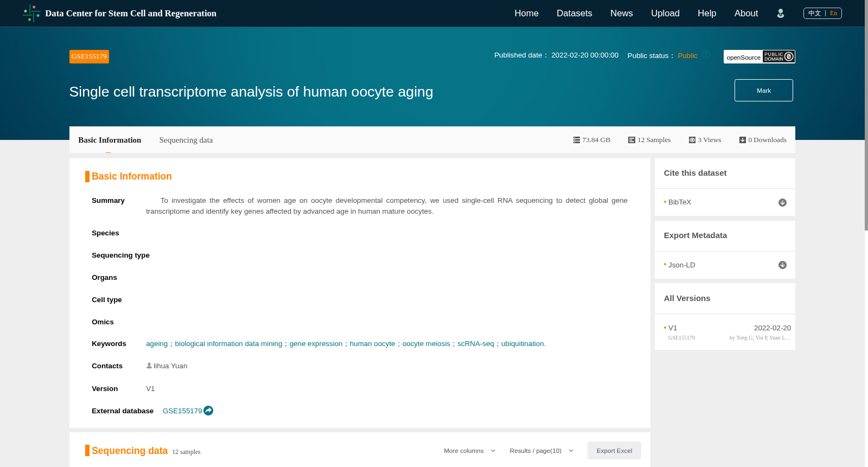This screenshot has width=868, height=467.
Task: Click the '12 samples' count text
Action: (x=186, y=452)
